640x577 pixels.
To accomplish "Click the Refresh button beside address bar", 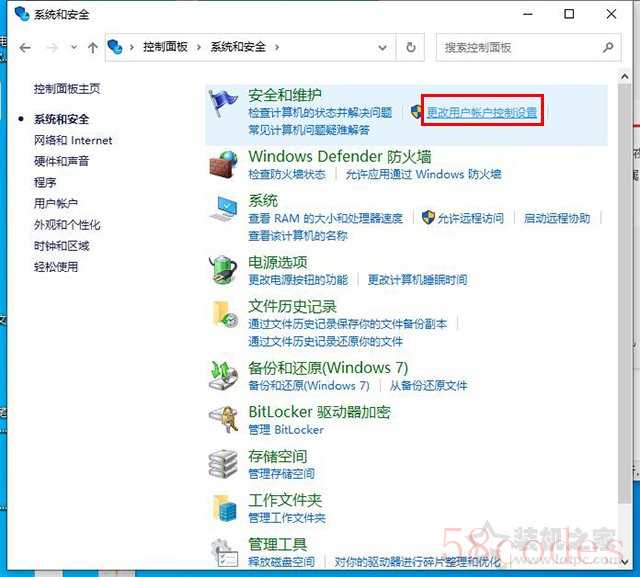I will point(411,48).
